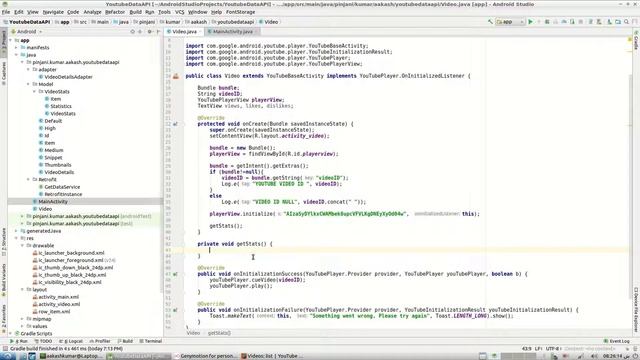
Task: Switch to the Video.java editor tab
Action: (x=184, y=31)
